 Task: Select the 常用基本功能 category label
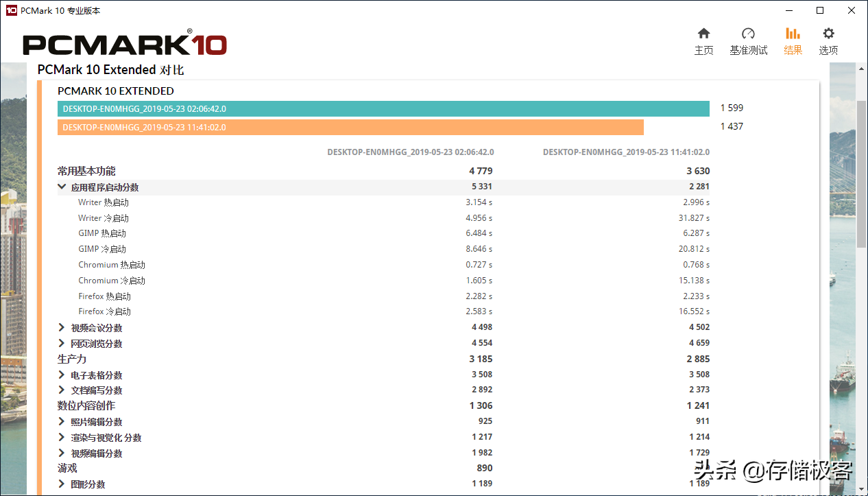(x=86, y=171)
